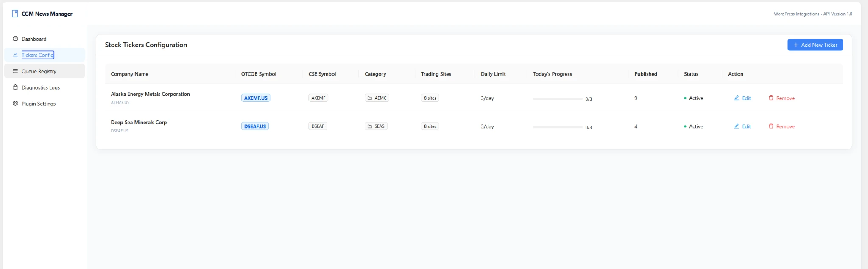This screenshot has height=269, width=868.
Task: Remove the Alaska Energy Metals ticker
Action: (x=781, y=98)
